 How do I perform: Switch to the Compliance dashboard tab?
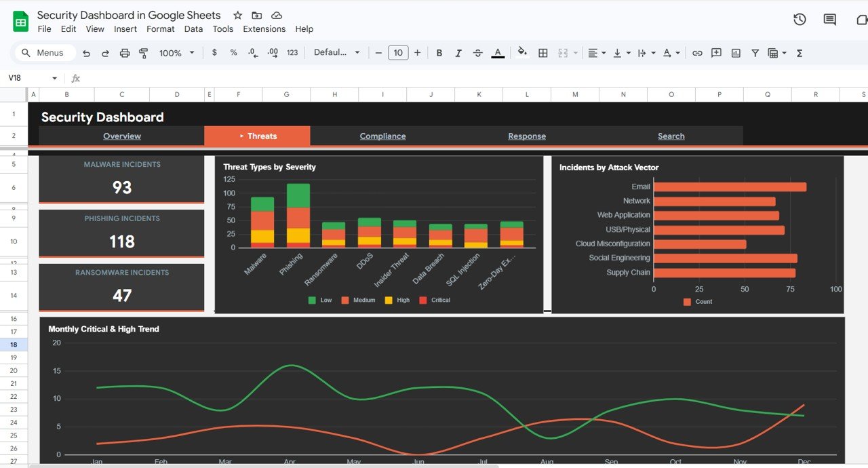382,136
